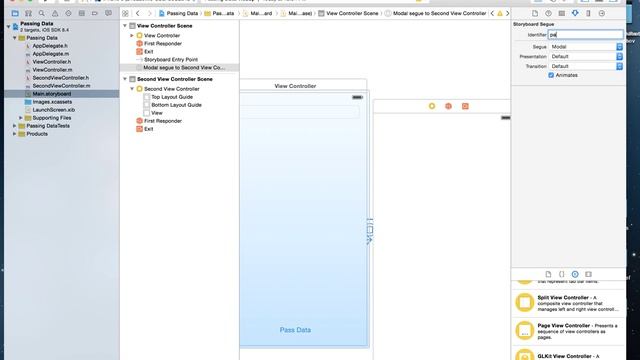Click the segue Identifier text field
640x360 pixels.
(x=586, y=35)
